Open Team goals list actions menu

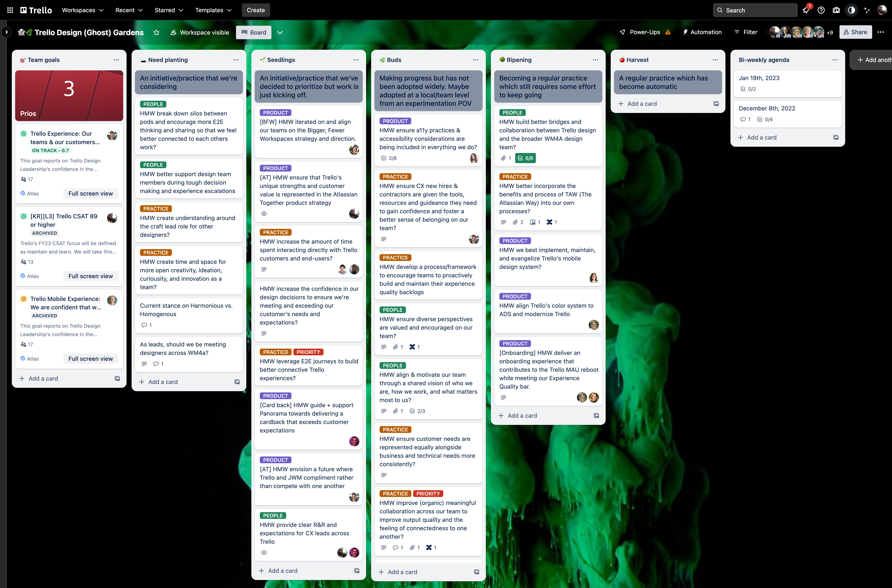pyautogui.click(x=116, y=60)
